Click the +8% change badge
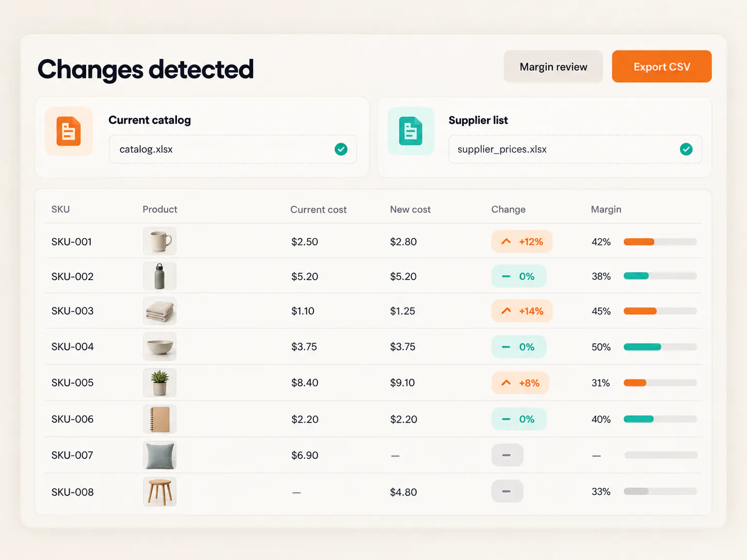Image resolution: width=747 pixels, height=560 pixels. coord(520,383)
